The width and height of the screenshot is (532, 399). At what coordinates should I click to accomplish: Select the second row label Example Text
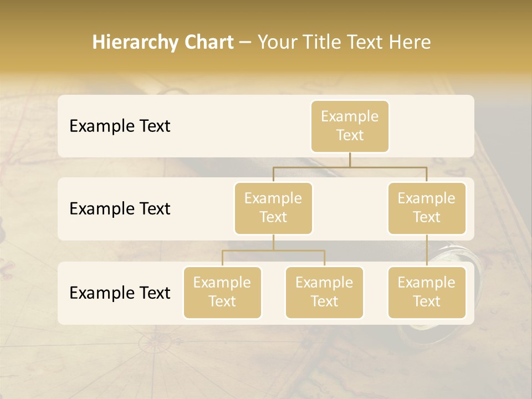tap(119, 209)
